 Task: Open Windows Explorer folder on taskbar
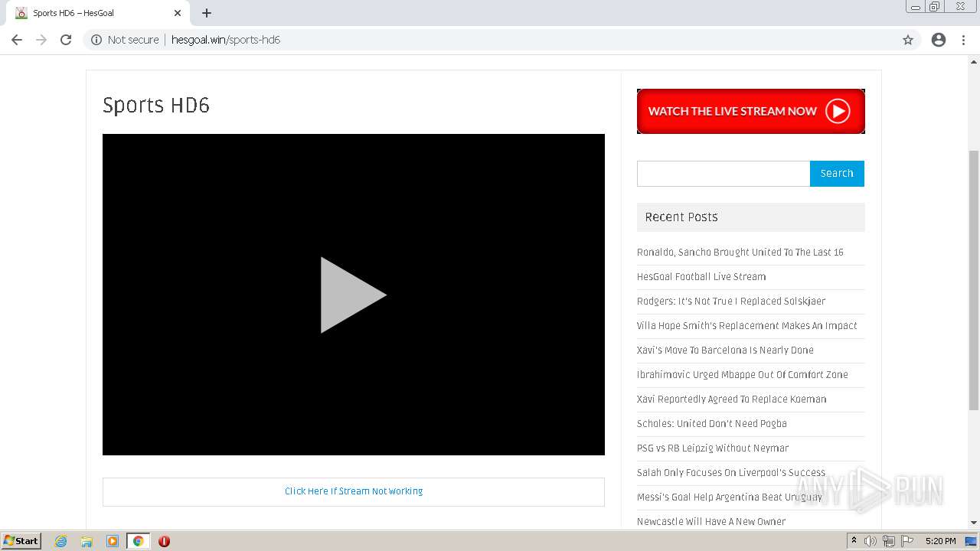coord(87,541)
